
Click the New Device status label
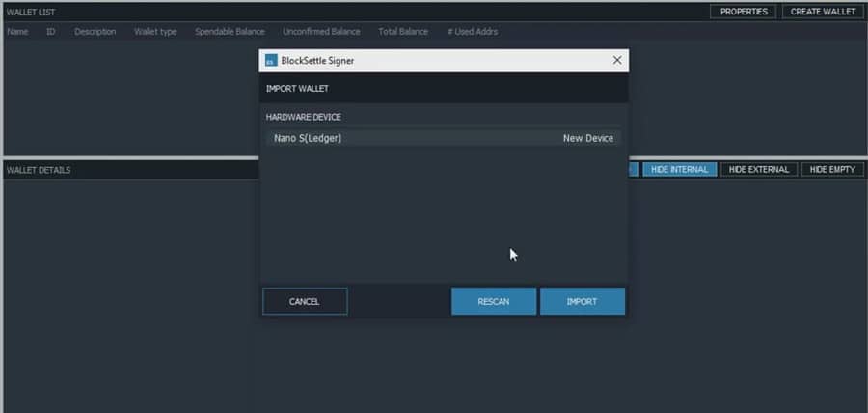coord(587,138)
